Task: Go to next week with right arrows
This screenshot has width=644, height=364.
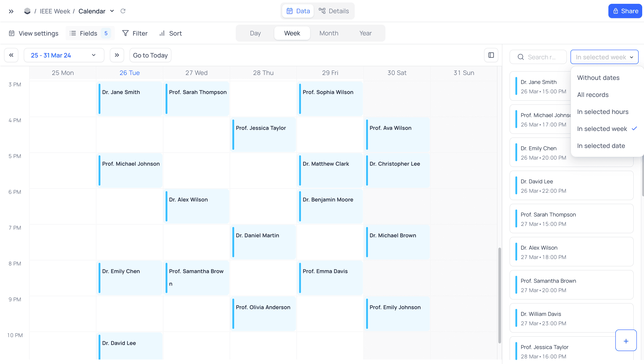Action: click(117, 55)
